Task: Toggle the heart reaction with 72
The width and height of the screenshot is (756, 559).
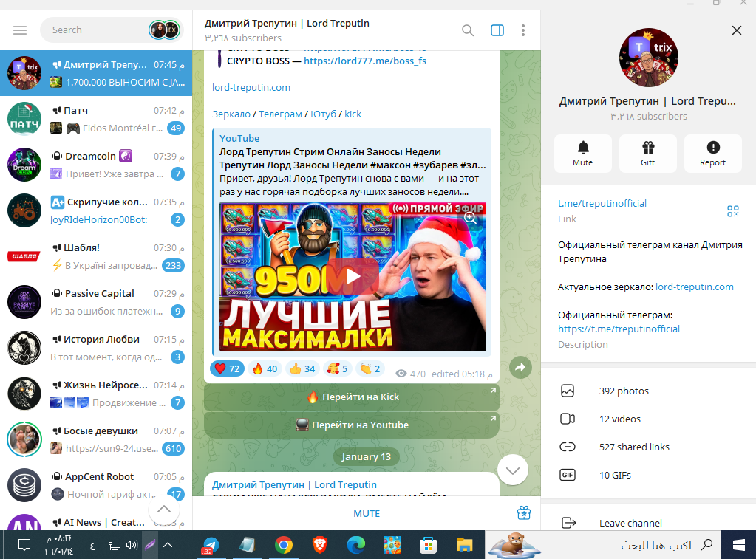Action: tap(227, 368)
